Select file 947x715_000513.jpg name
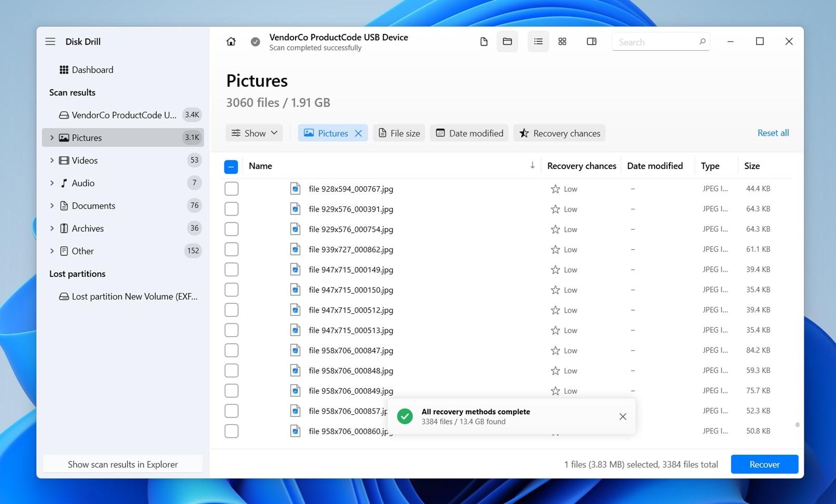836x504 pixels. tap(351, 330)
